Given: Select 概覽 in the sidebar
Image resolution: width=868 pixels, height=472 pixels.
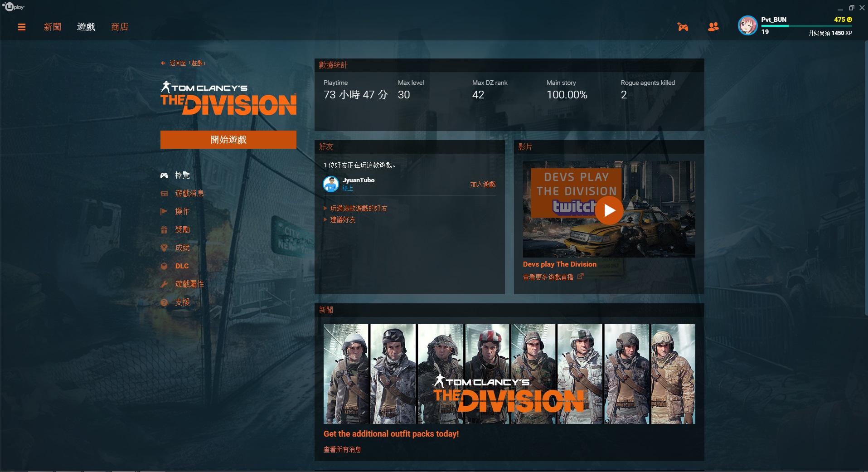Looking at the screenshot, I should point(182,175).
